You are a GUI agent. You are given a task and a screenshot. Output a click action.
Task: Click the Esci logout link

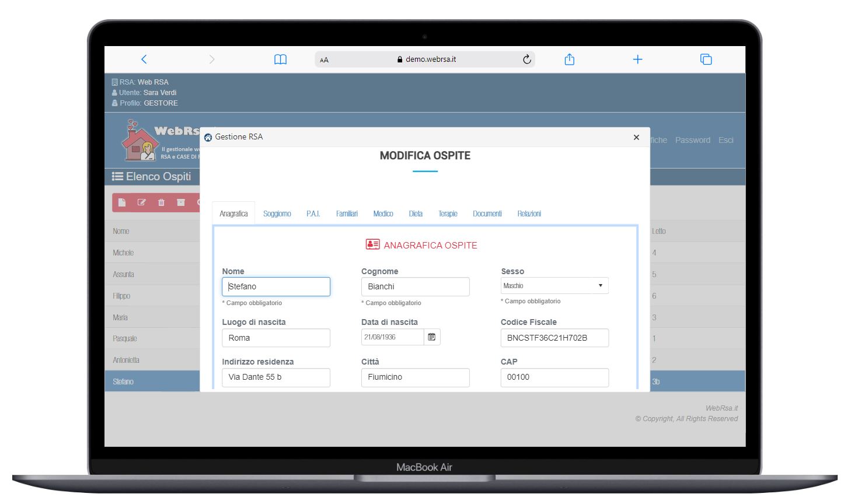(726, 141)
